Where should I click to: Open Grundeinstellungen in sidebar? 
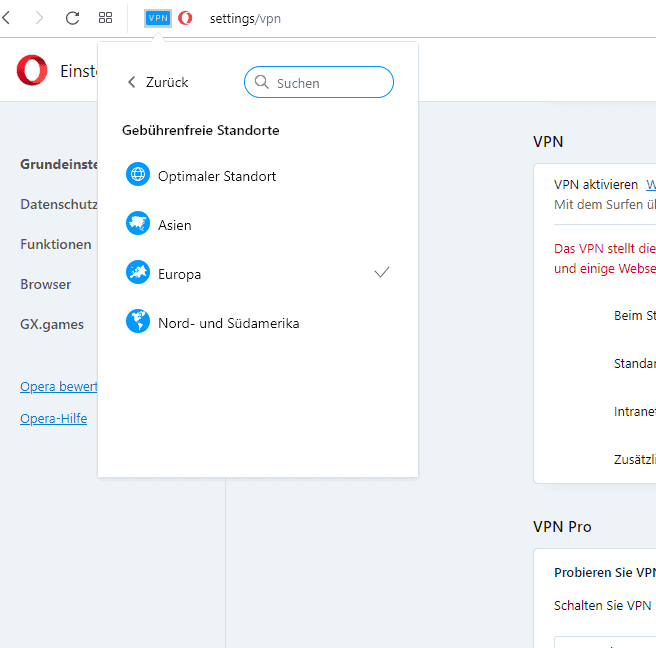point(59,164)
